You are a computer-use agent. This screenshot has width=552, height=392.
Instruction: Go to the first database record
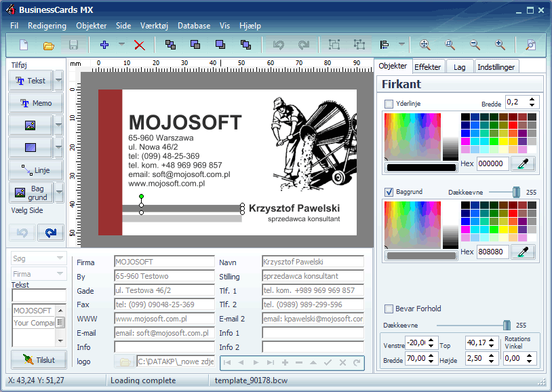(227, 362)
